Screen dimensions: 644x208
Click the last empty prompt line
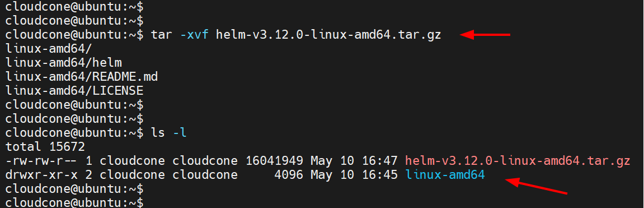[x=75, y=202]
